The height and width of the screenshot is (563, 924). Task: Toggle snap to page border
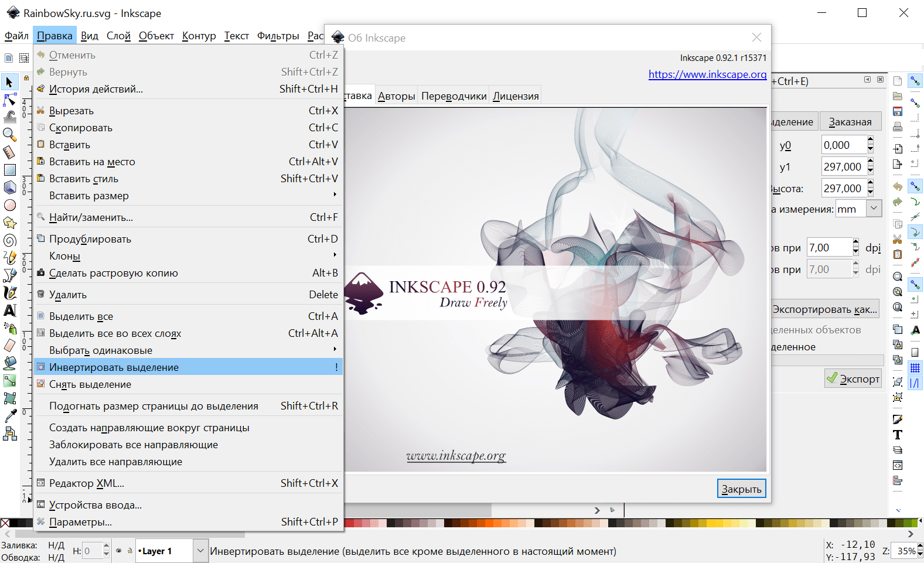tap(915, 352)
